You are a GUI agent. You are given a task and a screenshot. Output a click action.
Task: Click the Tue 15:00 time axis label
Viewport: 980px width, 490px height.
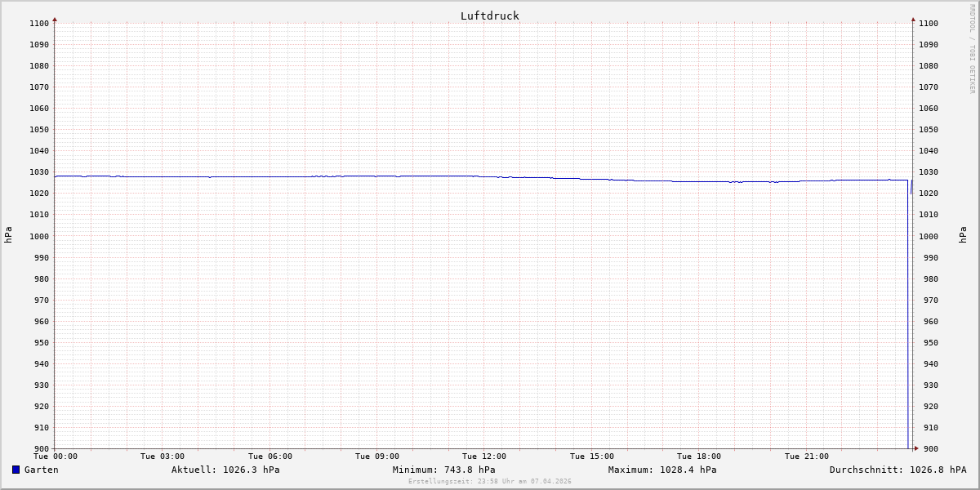point(592,457)
